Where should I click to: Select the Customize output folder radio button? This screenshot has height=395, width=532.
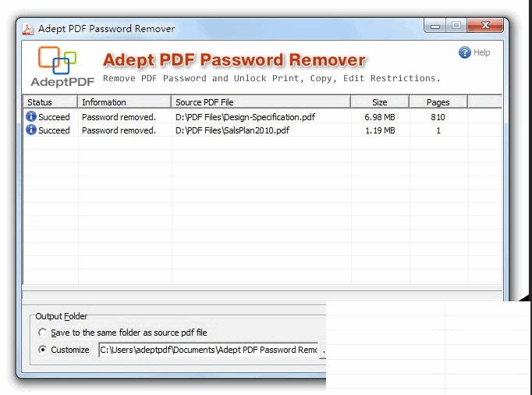coord(42,349)
